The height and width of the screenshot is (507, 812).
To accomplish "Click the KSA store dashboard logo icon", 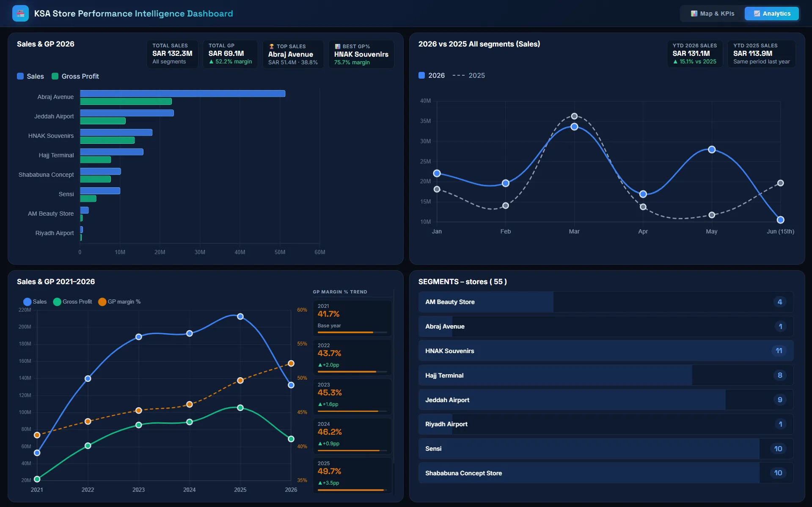I will tap(20, 14).
